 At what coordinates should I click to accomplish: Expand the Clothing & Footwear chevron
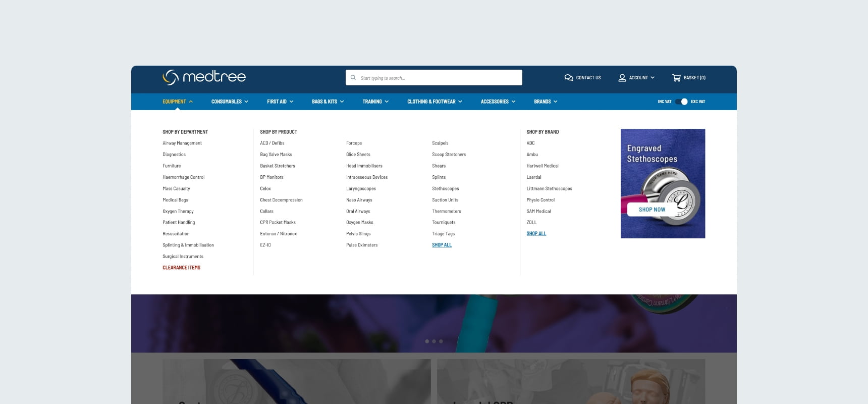pos(460,102)
